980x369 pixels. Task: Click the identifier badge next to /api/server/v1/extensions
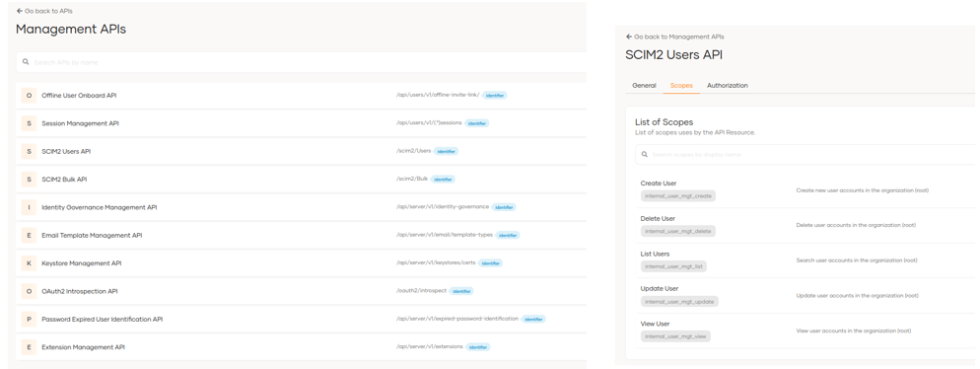[478, 347]
